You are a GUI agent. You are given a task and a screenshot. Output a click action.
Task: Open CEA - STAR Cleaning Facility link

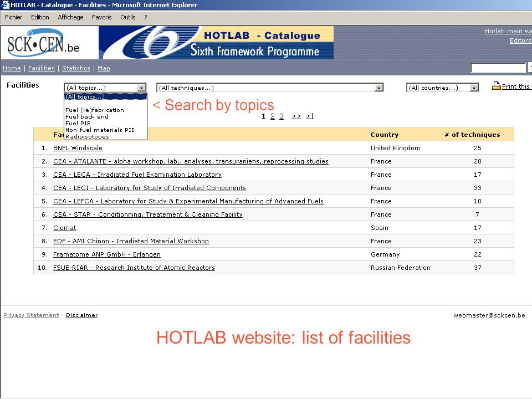pos(147,214)
